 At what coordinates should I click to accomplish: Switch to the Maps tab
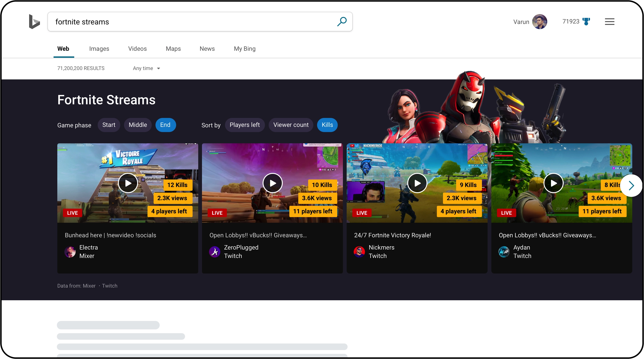173,49
